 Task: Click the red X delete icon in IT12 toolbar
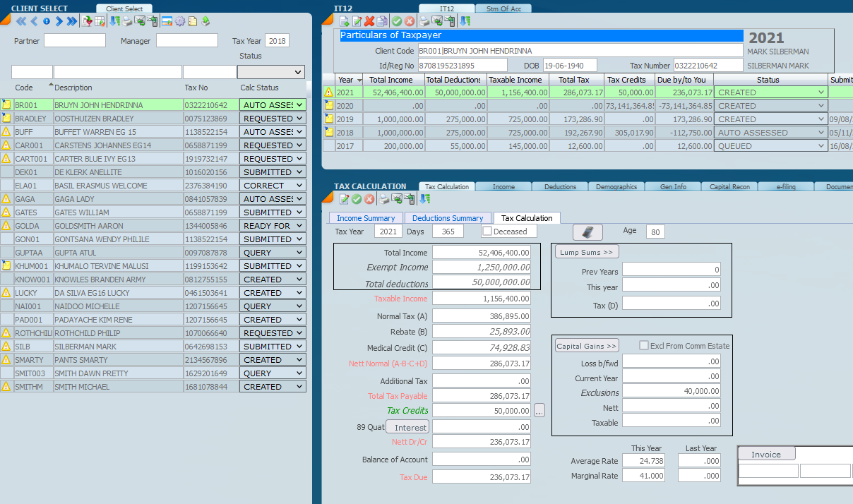tap(369, 21)
